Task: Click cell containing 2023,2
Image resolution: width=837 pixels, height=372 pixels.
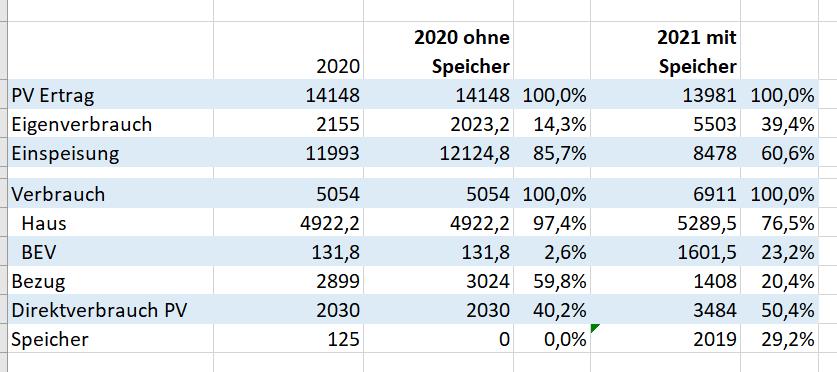Action: point(439,124)
